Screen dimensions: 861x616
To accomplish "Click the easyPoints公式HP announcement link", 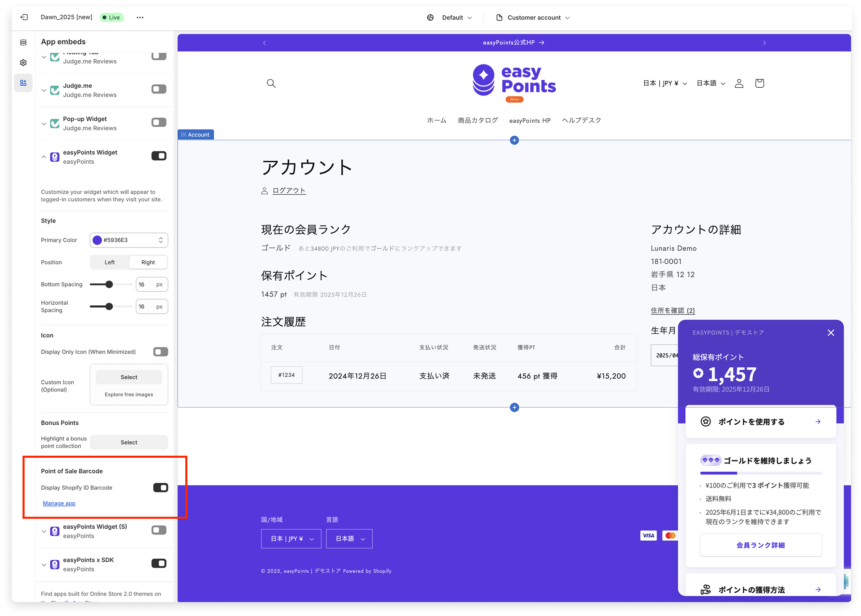I will (x=513, y=43).
